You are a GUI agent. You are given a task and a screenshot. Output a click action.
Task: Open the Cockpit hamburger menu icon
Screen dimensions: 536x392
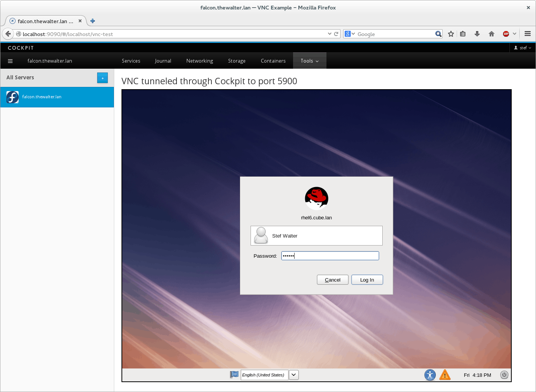(10, 61)
